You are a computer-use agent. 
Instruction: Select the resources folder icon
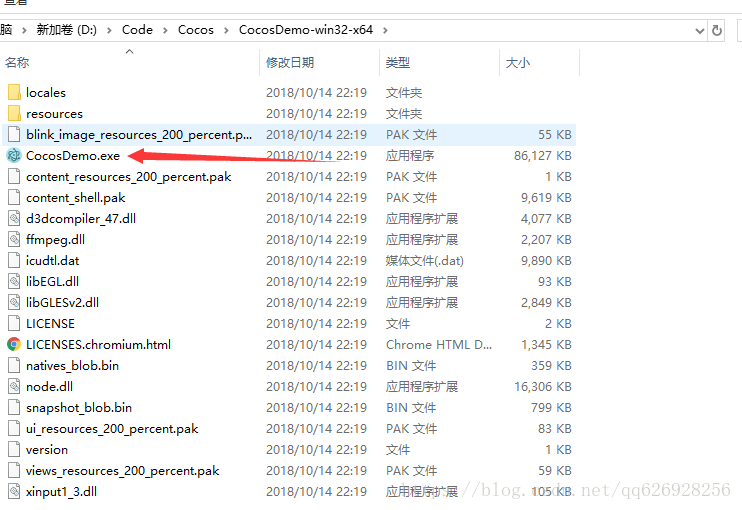coord(14,113)
